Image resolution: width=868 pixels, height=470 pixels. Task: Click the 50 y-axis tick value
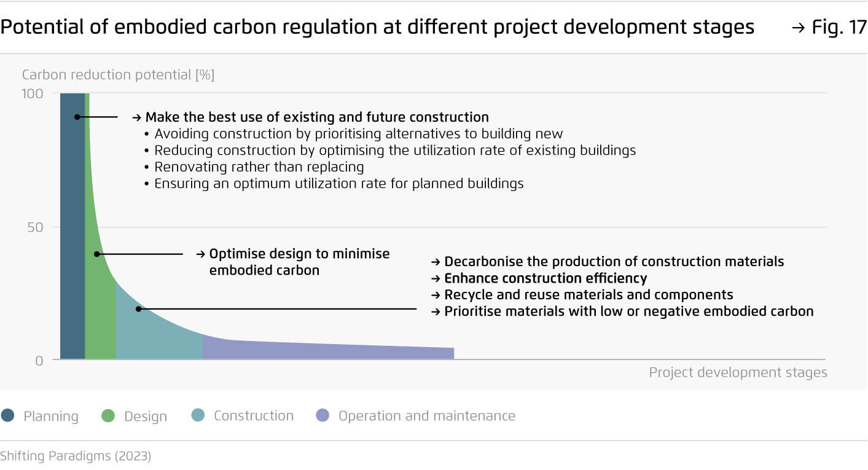tap(36, 227)
